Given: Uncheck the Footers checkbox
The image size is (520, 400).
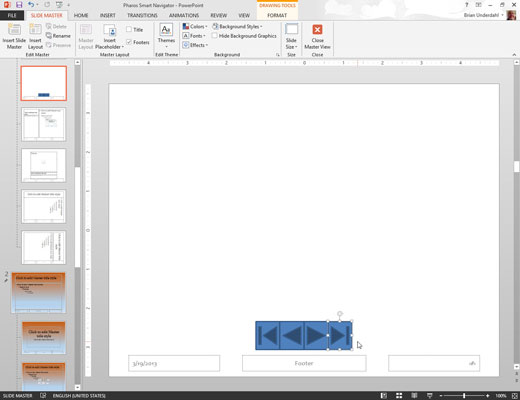Looking at the screenshot, I should coord(129,42).
